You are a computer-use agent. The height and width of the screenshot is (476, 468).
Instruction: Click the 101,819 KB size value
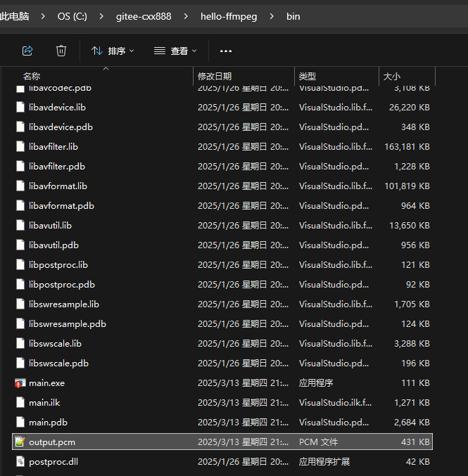pyautogui.click(x=407, y=186)
